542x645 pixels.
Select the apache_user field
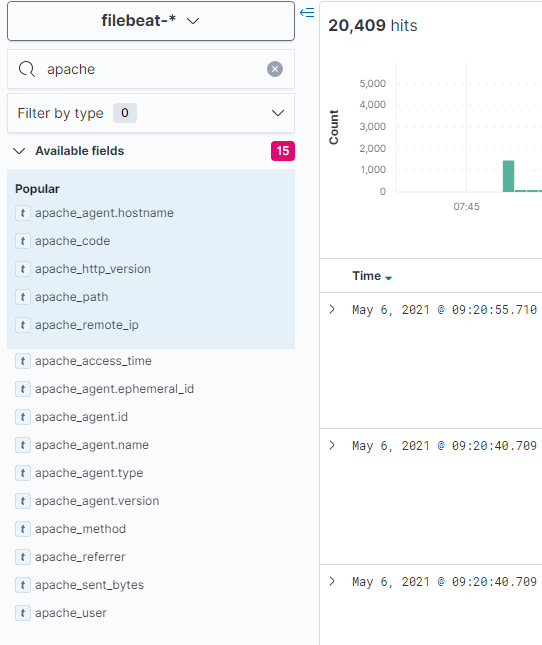[71, 613]
